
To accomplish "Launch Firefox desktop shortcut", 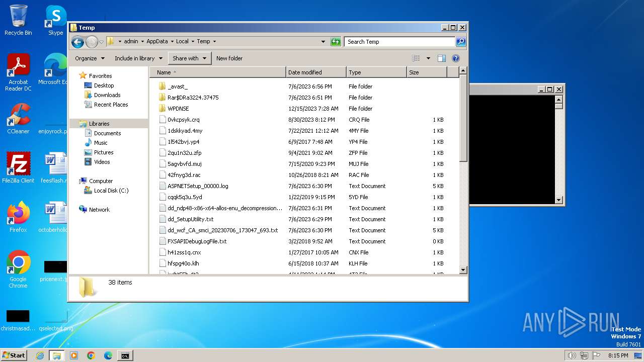I will click(x=18, y=217).
